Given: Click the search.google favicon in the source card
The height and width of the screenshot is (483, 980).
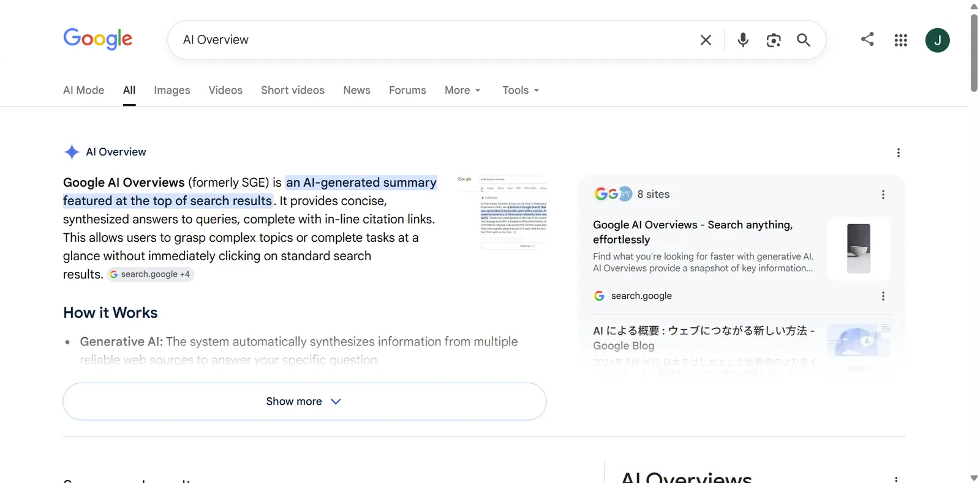Looking at the screenshot, I should click(599, 296).
